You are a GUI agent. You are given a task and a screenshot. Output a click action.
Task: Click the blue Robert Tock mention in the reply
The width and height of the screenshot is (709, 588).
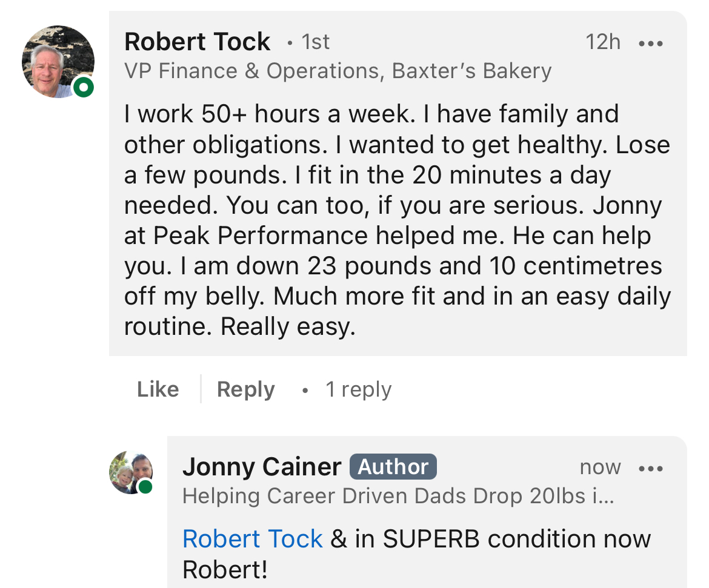tap(252, 539)
